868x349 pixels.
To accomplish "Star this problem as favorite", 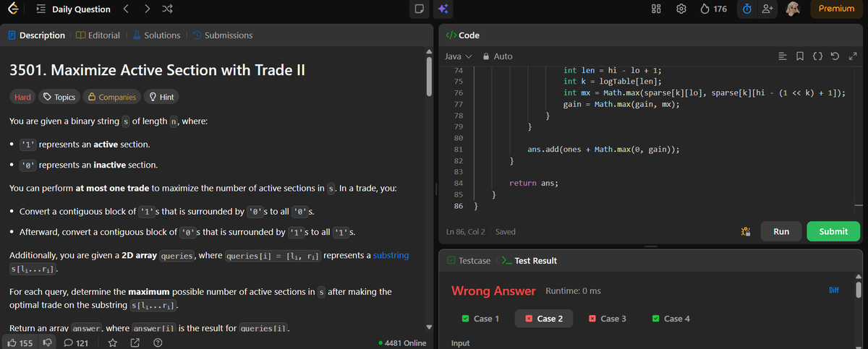I will coord(113,342).
